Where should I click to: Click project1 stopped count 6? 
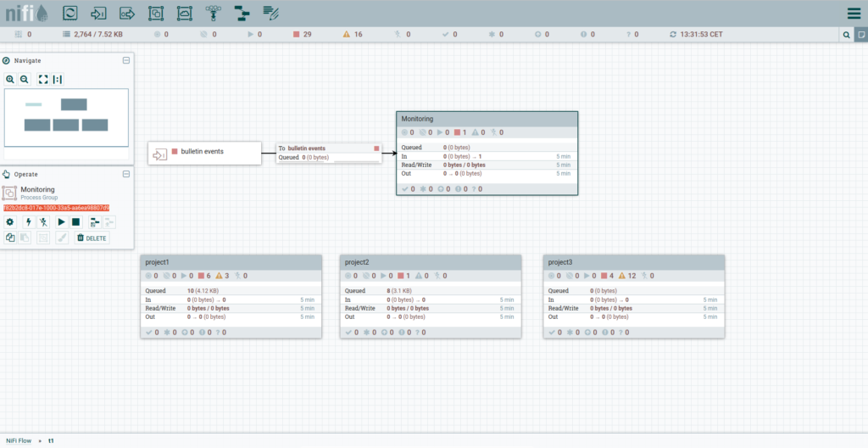[x=204, y=276]
